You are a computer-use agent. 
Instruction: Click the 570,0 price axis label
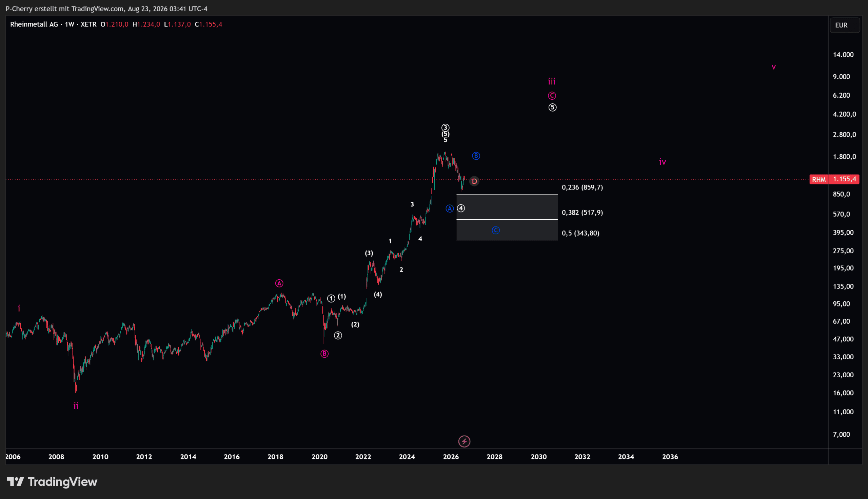point(842,214)
